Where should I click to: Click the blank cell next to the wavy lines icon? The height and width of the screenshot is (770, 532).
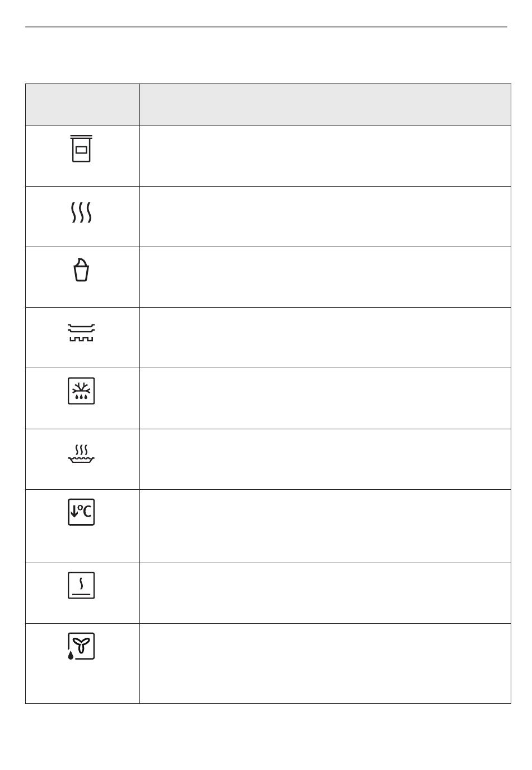coord(325,217)
